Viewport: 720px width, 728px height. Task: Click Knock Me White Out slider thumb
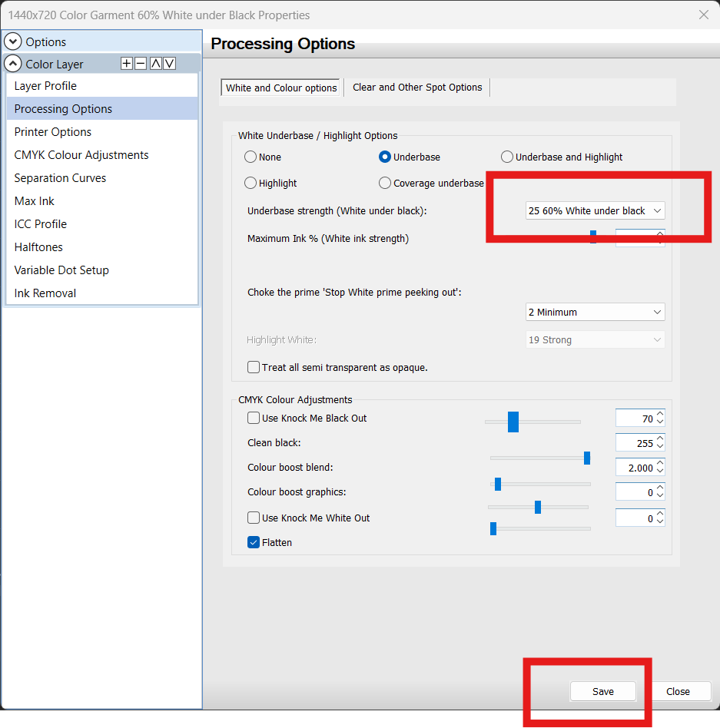[493, 528]
